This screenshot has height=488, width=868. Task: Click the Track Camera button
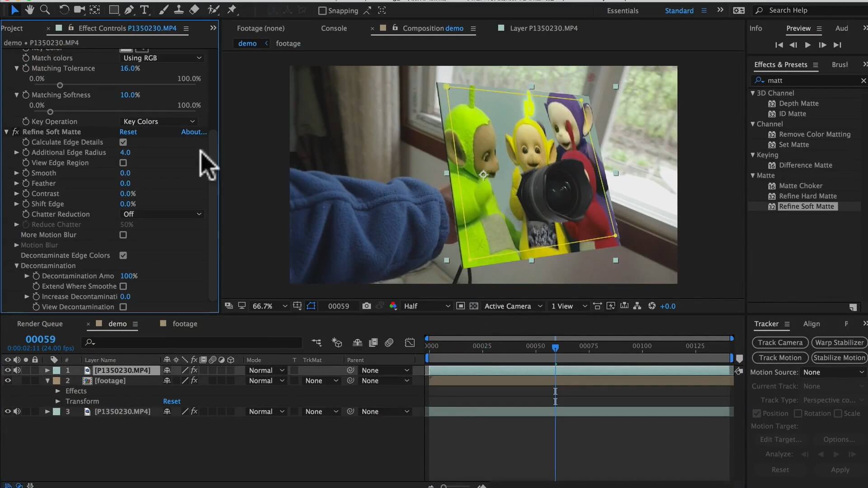click(x=780, y=343)
